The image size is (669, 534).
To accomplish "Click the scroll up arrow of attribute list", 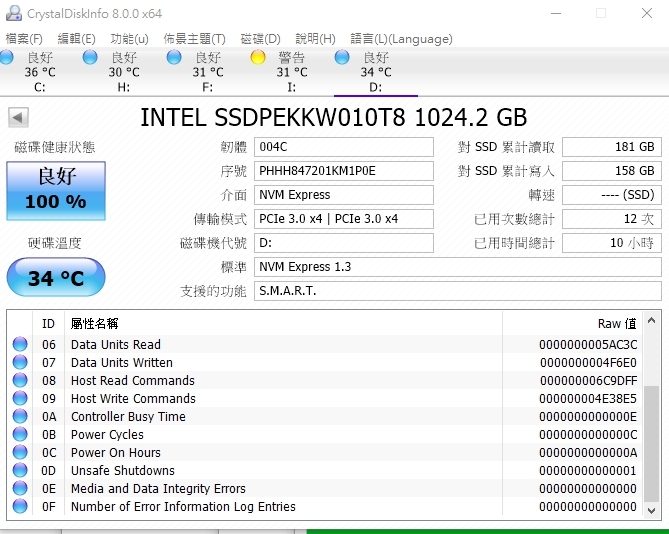I will pyautogui.click(x=651, y=320).
